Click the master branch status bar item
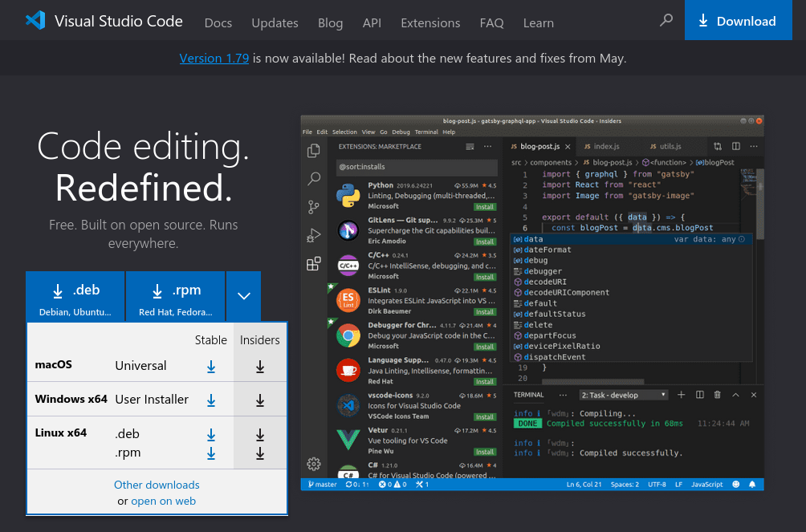This screenshot has width=806, height=532. coord(322,484)
